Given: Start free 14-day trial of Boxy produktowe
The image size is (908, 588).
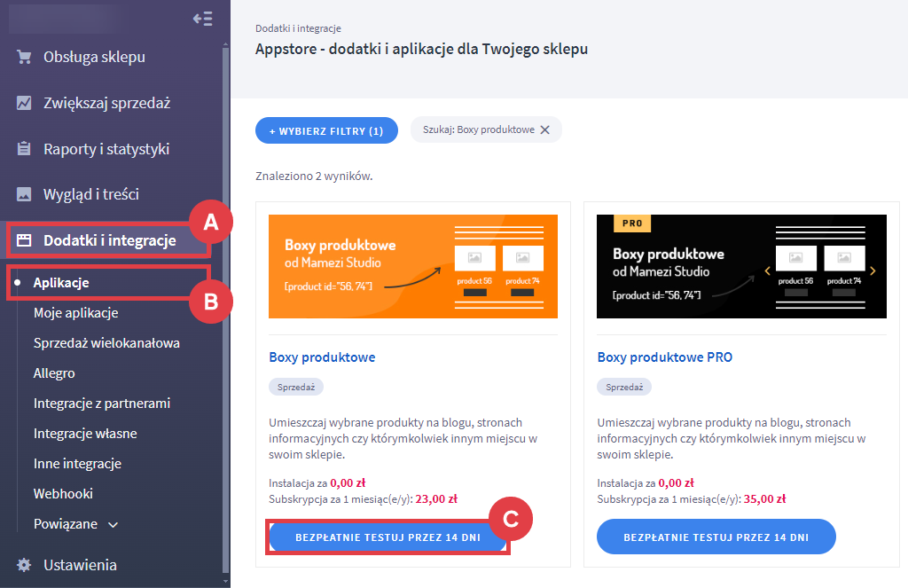Looking at the screenshot, I should 387,537.
